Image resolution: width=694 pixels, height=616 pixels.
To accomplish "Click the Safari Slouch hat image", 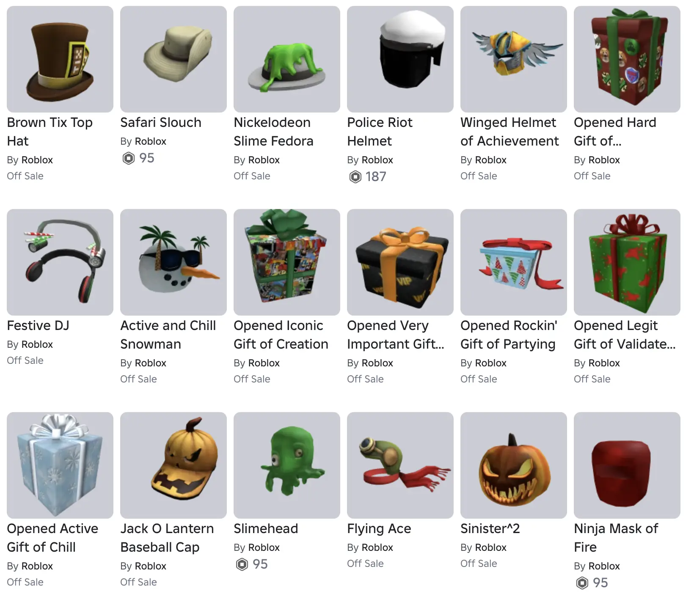I will point(173,59).
